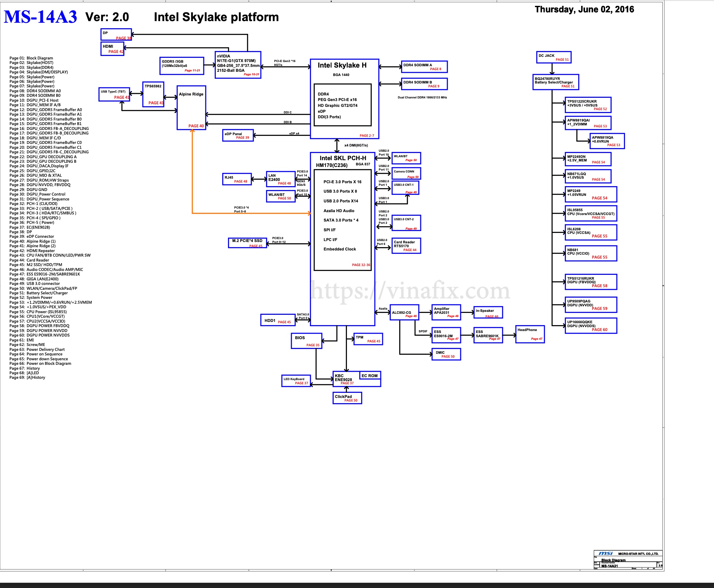The width and height of the screenshot is (714, 588).
Task: Click the ISL95855 CPU Vcore block
Action: pyautogui.click(x=591, y=213)
